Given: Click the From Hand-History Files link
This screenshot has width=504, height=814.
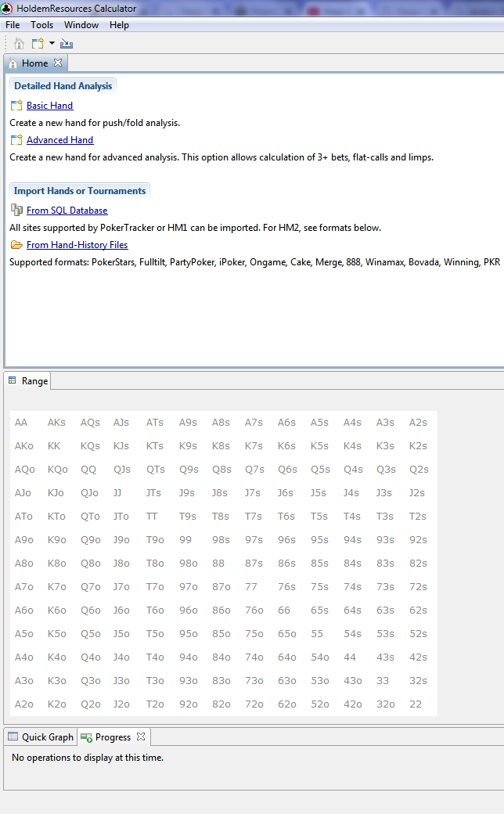Looking at the screenshot, I should tap(77, 244).
